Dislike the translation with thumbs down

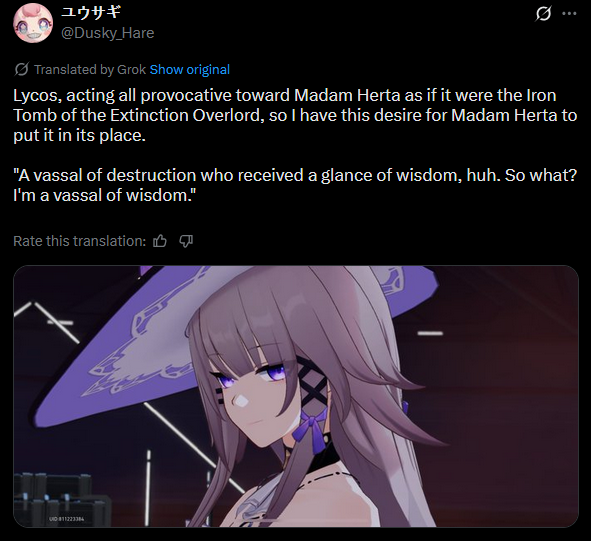[x=186, y=241]
